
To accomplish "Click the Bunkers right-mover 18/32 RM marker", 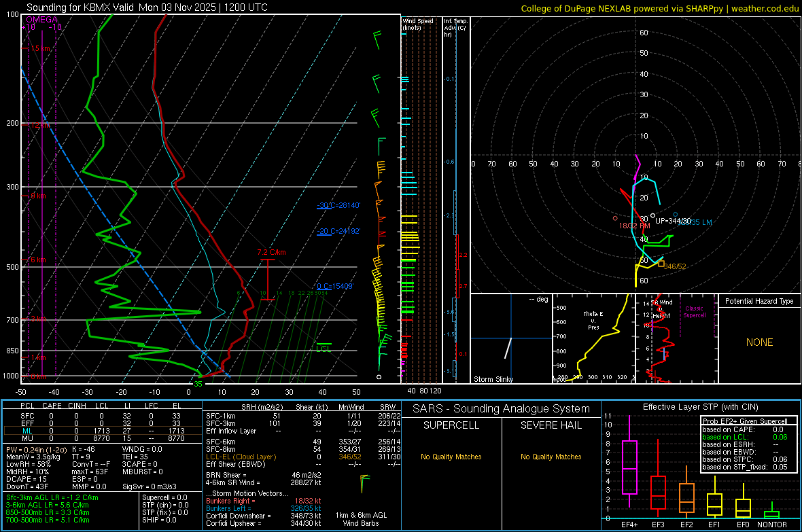I will 615,218.
